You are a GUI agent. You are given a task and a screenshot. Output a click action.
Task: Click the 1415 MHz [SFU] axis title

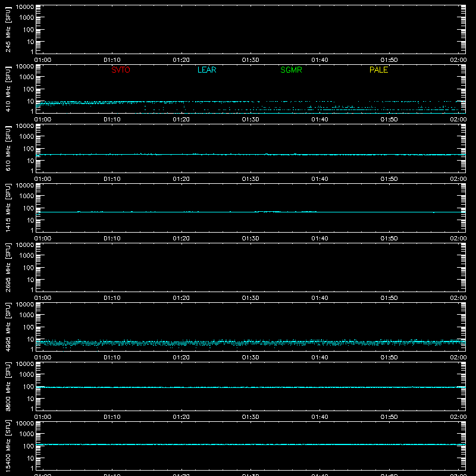pyautogui.click(x=8, y=208)
